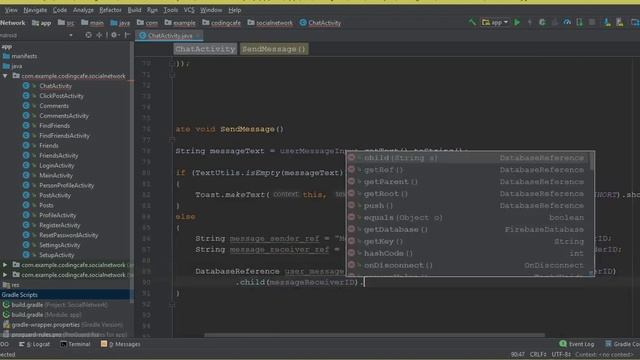This screenshot has height=360, width=640.
Task: Select FindFriendsActivity in project tree
Action: (x=64, y=136)
